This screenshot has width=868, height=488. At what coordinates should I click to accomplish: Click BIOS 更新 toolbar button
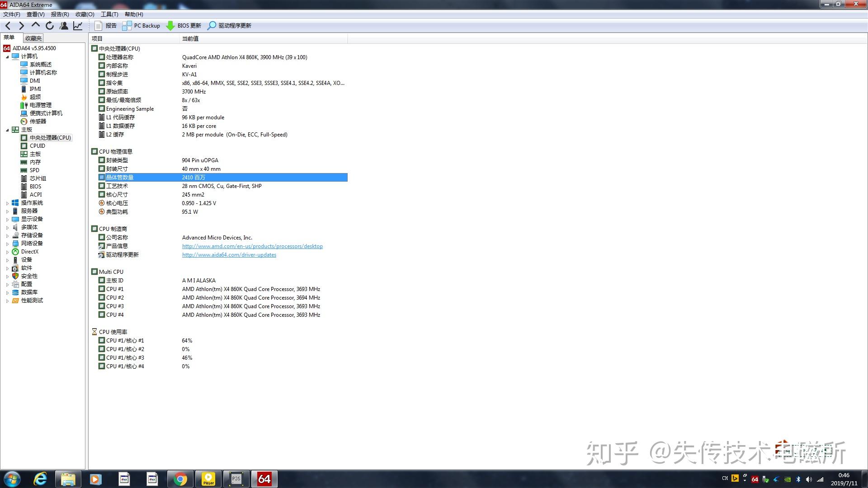184,26
